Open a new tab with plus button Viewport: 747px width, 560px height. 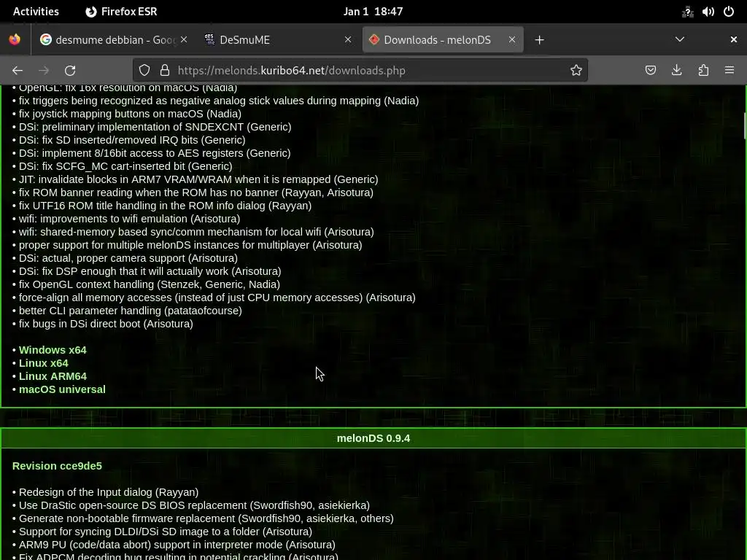click(x=539, y=40)
